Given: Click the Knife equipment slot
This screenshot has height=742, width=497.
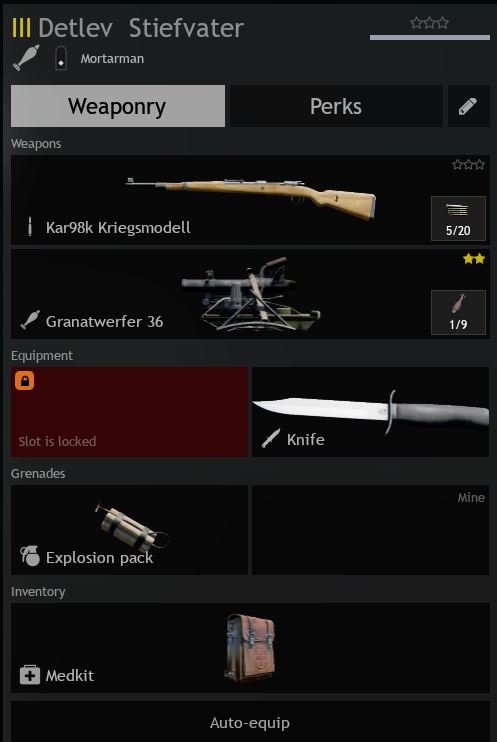Looking at the screenshot, I should pos(371,412).
